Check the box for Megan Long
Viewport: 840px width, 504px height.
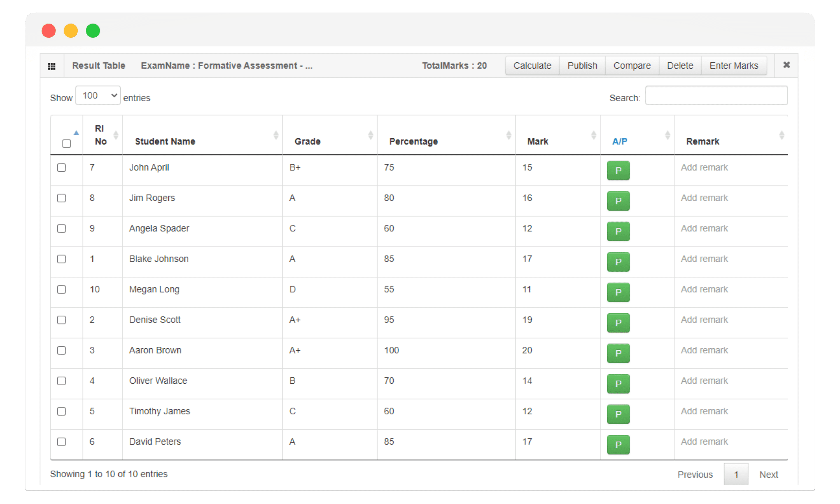click(x=61, y=290)
